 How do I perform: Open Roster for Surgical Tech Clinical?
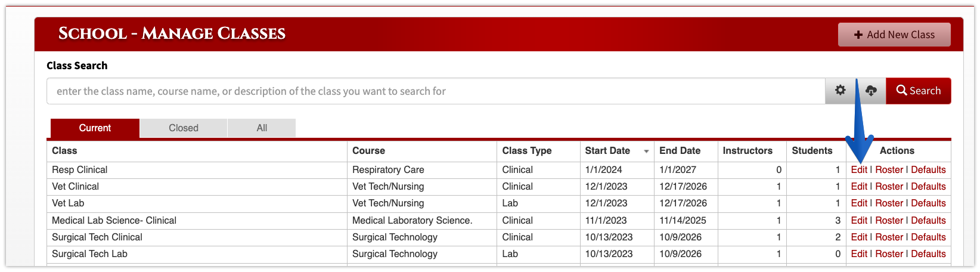click(x=889, y=237)
